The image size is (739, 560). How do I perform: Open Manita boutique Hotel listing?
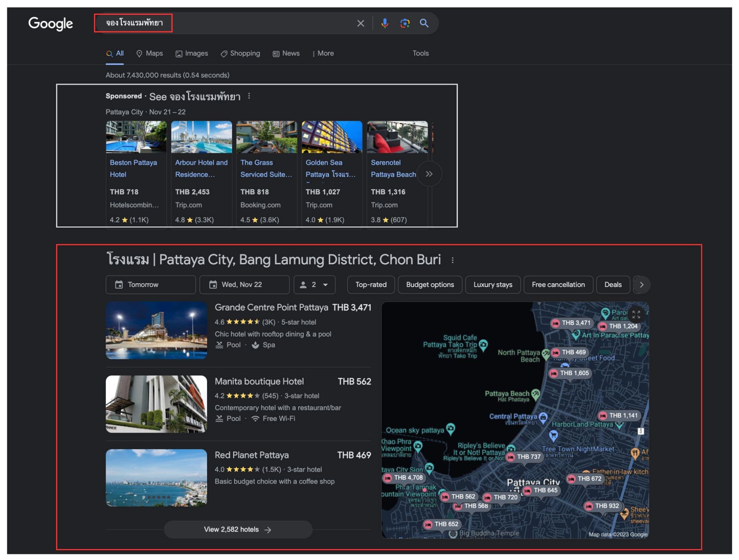[259, 382]
